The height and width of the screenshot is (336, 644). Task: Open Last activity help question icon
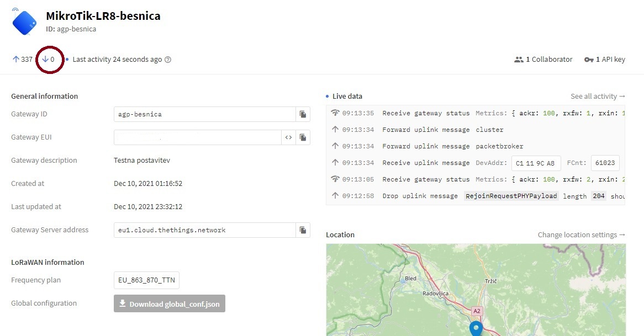(167, 60)
